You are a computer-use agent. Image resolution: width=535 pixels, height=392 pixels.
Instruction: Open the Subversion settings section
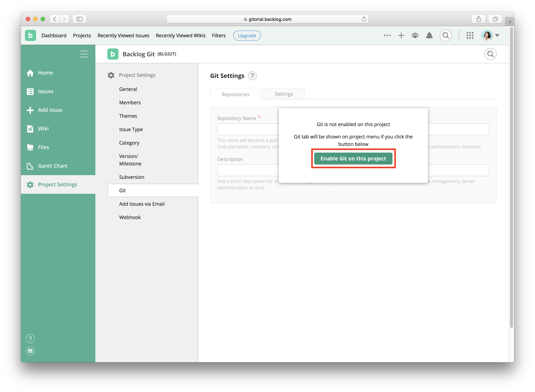[132, 177]
